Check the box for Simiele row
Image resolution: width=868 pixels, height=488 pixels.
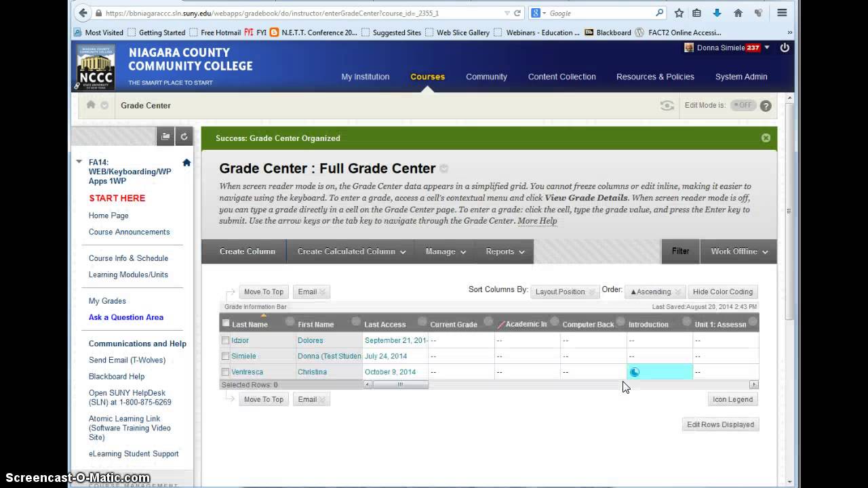tap(225, 356)
